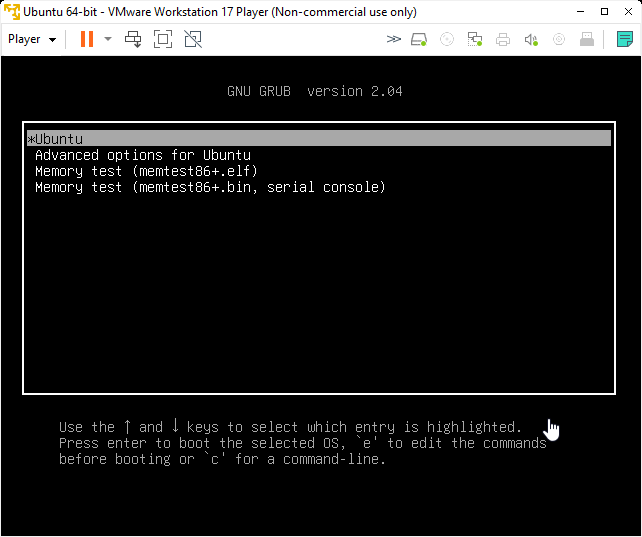642x537 pixels.
Task: Toggle Unity mode icon
Action: [x=193, y=39]
